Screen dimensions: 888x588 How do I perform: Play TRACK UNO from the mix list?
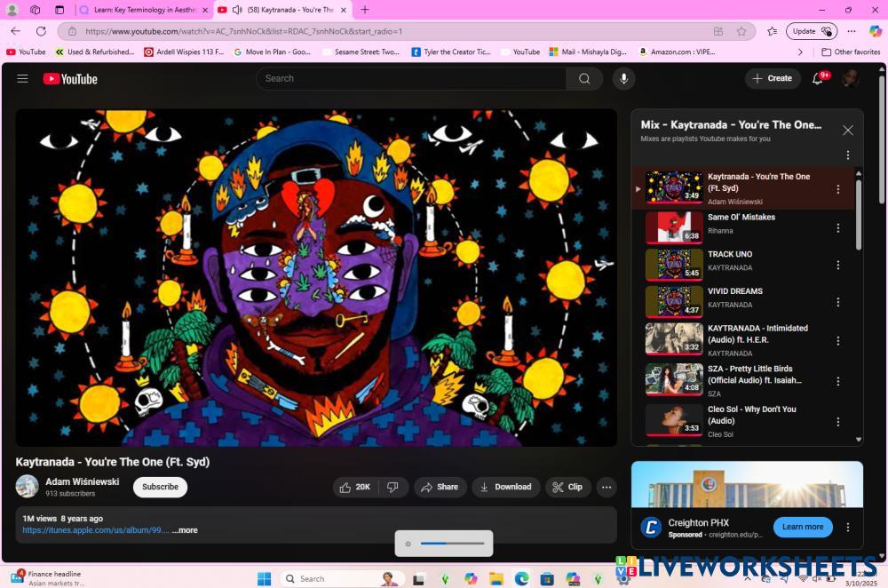[728, 260]
